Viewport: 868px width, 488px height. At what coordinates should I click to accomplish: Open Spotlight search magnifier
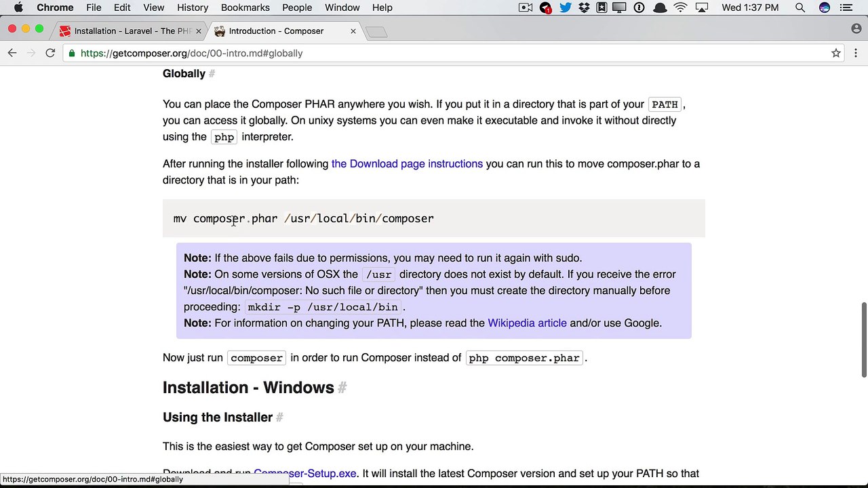pyautogui.click(x=800, y=7)
